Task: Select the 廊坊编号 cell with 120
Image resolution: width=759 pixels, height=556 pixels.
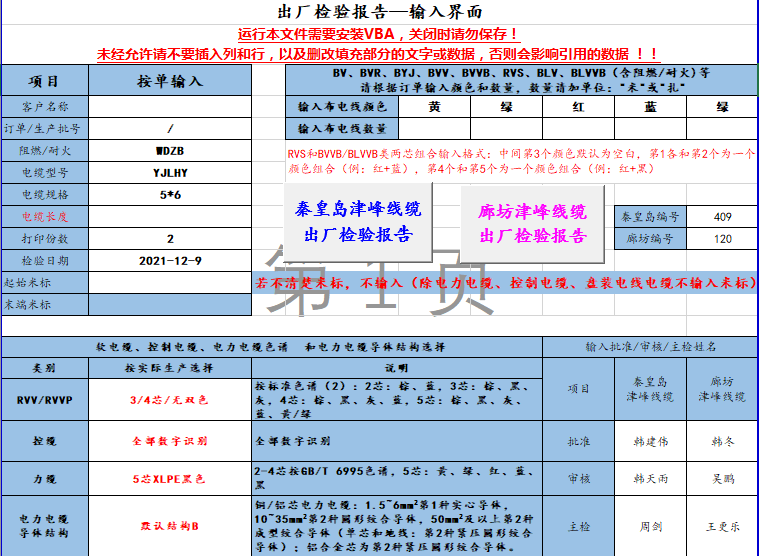Action: tap(722, 239)
